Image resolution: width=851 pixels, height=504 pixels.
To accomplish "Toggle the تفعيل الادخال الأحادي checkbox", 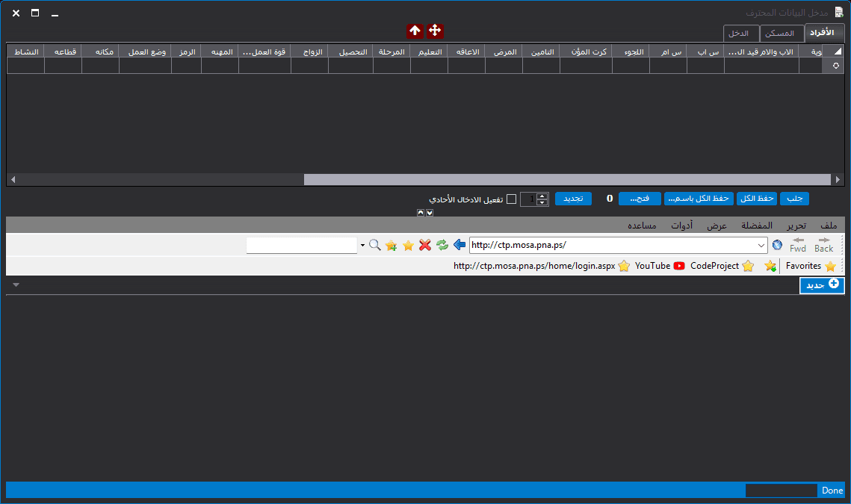I will click(511, 199).
